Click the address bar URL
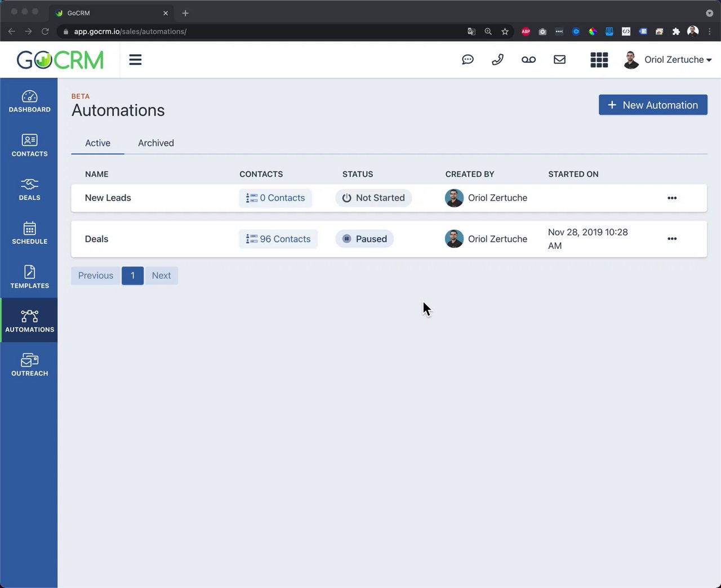This screenshot has width=721, height=588. (x=131, y=32)
